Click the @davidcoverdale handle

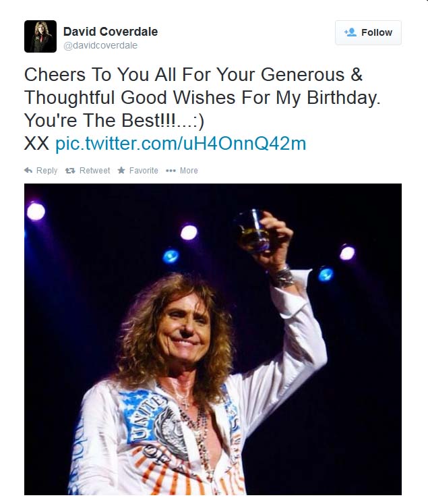coord(100,45)
